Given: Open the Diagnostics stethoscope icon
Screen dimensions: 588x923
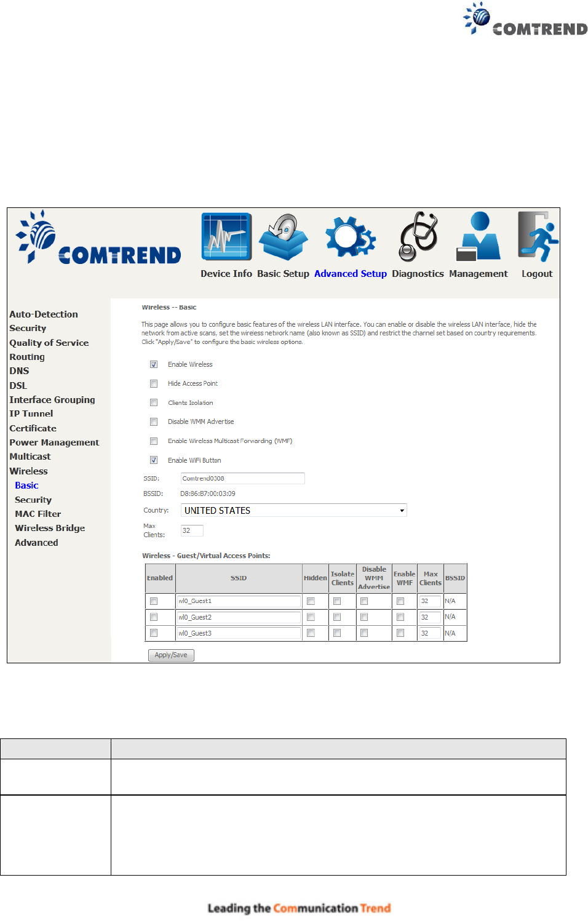Looking at the screenshot, I should tap(418, 237).
